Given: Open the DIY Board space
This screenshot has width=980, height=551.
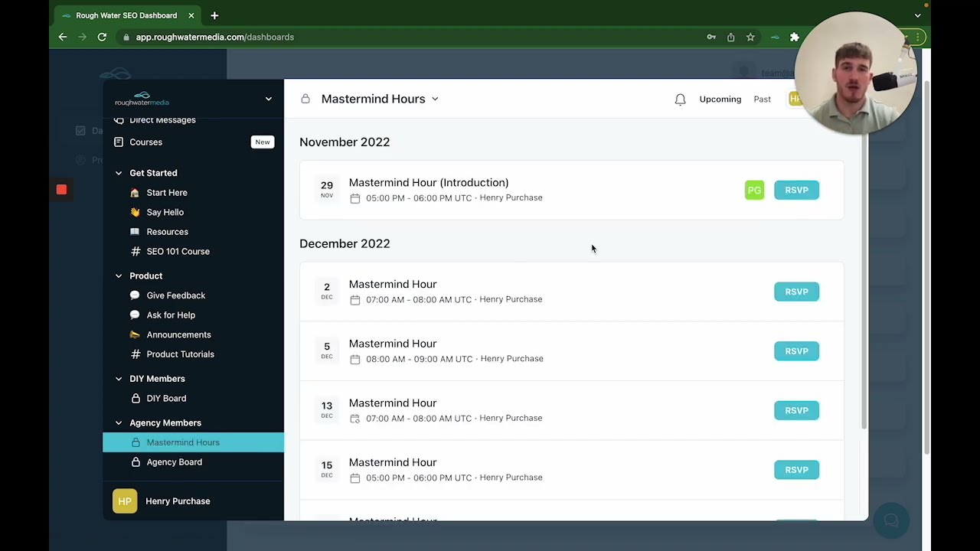Looking at the screenshot, I should point(166,399).
